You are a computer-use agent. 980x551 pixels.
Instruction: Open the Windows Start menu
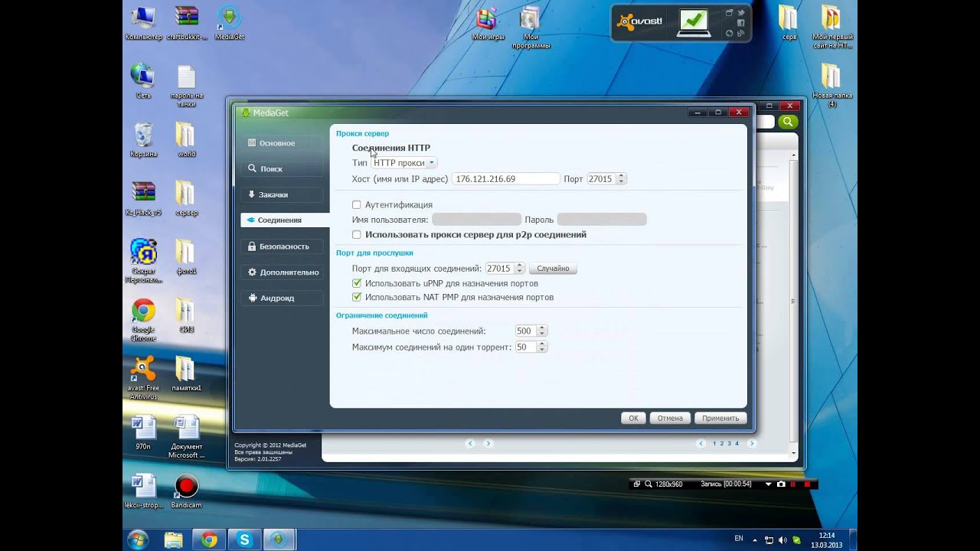pos(139,540)
